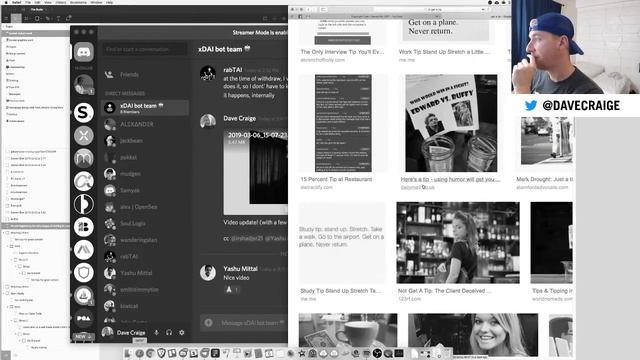
Task: Open Not Get A Tip Client Deceived link
Action: pos(444,291)
